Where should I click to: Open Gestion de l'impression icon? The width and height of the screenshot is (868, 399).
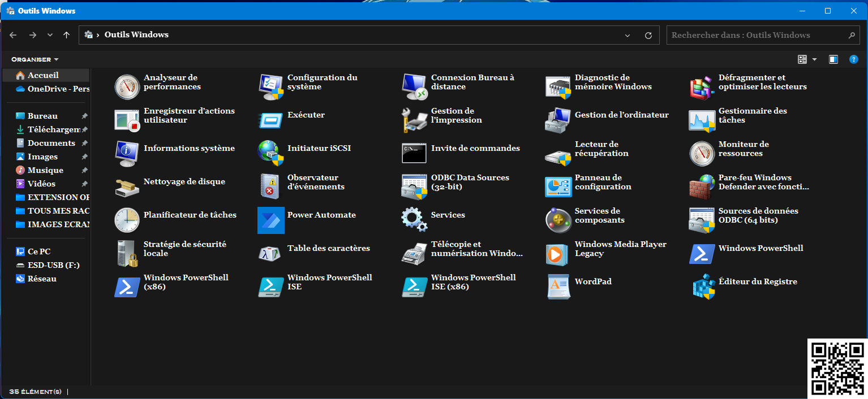pyautogui.click(x=414, y=120)
